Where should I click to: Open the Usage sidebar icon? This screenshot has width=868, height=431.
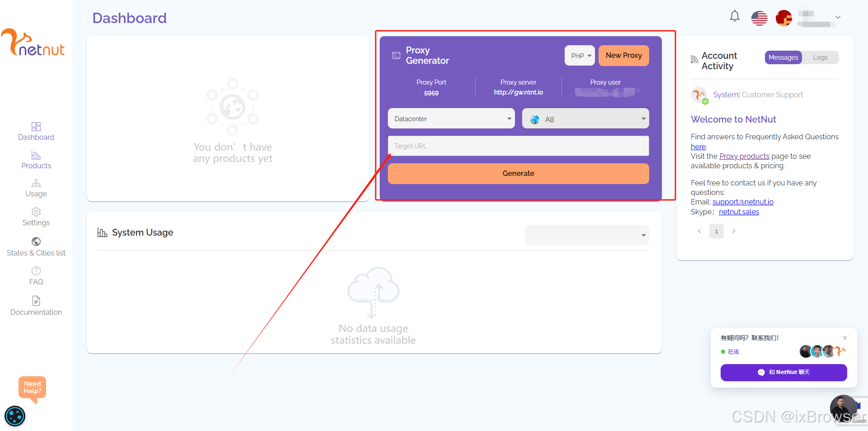[x=36, y=183]
